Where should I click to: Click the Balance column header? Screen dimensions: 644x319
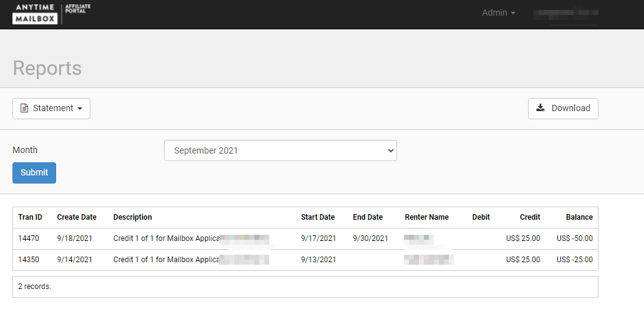tap(579, 217)
